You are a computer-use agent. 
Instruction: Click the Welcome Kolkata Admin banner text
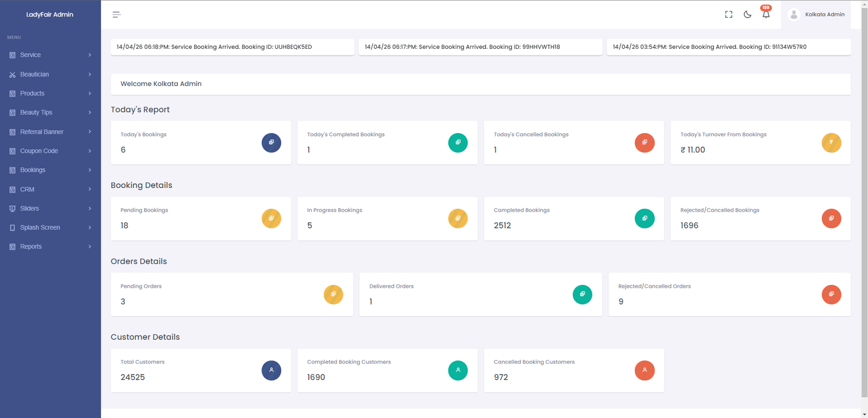pyautogui.click(x=161, y=84)
